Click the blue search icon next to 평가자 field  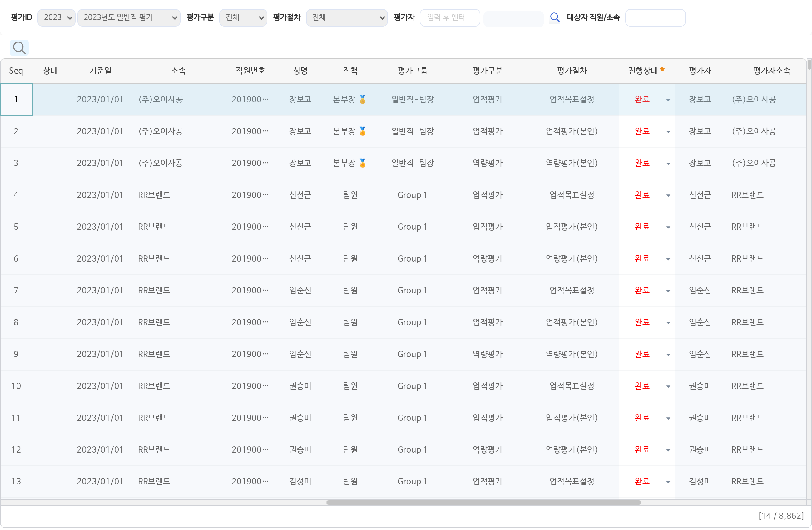point(555,17)
